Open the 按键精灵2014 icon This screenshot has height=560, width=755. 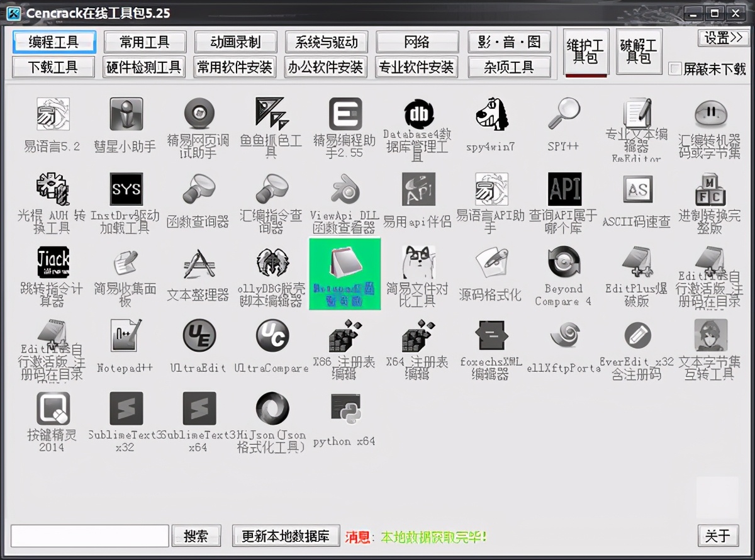tap(53, 410)
